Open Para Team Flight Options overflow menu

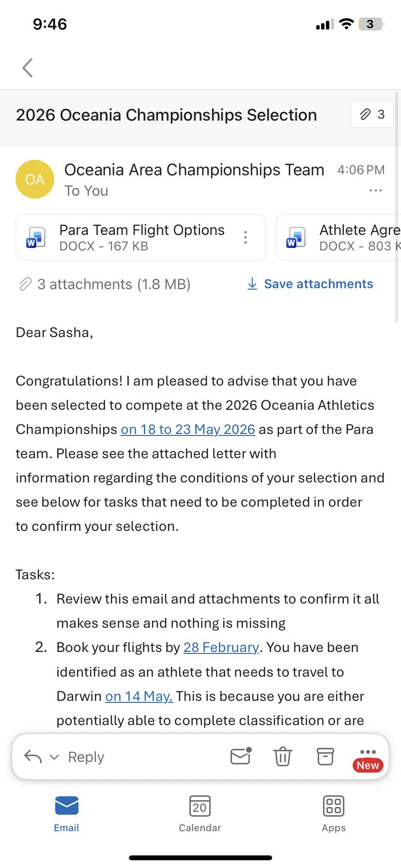246,237
